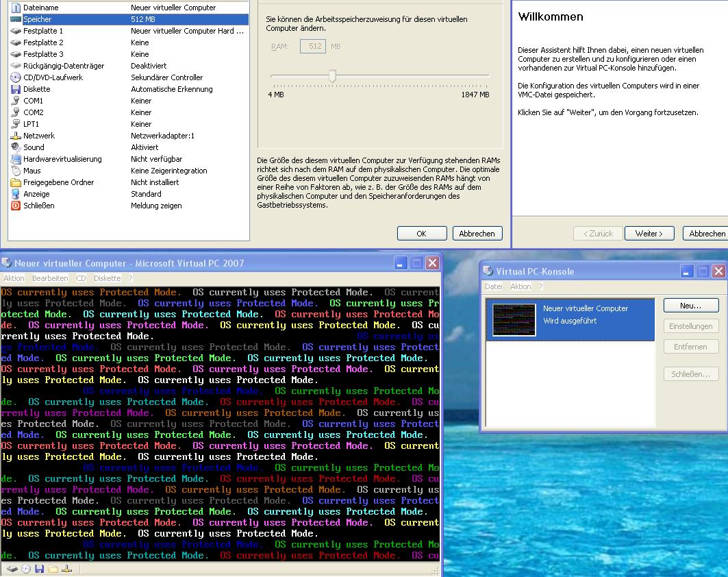Click floppy status icon in VM status bar

[x=40, y=569]
